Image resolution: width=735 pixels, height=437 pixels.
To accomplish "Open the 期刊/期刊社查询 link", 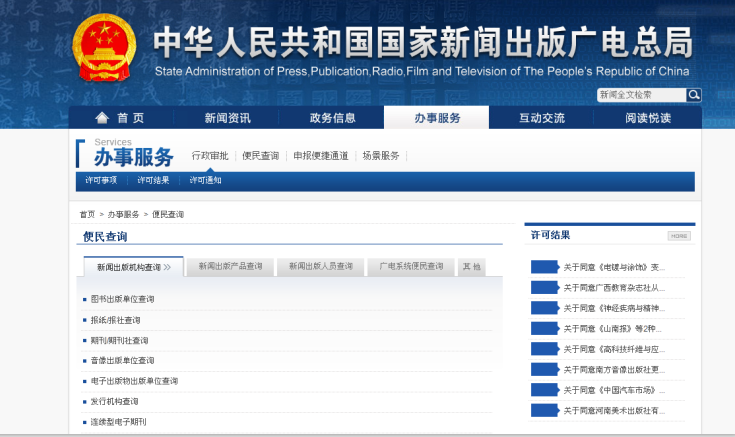I will click(x=119, y=340).
